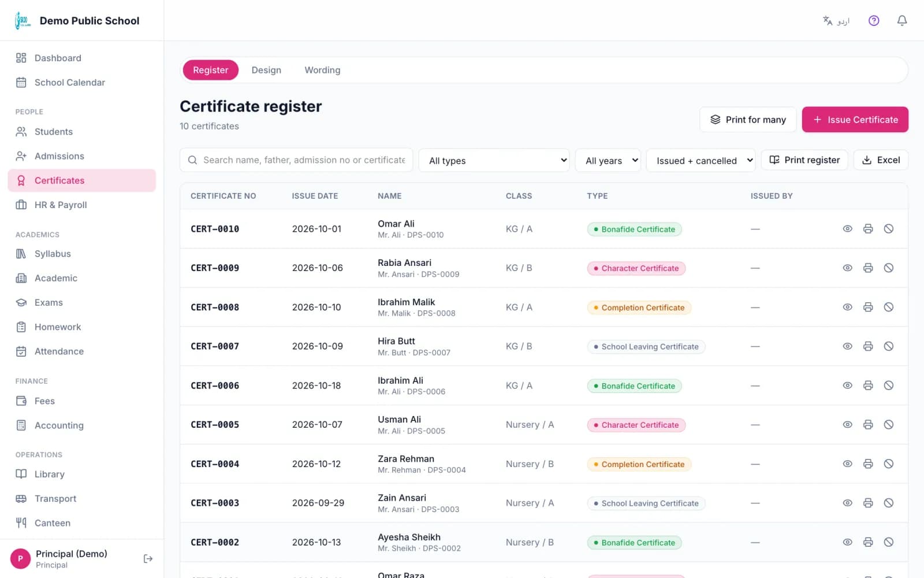View certificate CERT-0005 with eye icon

point(847,425)
